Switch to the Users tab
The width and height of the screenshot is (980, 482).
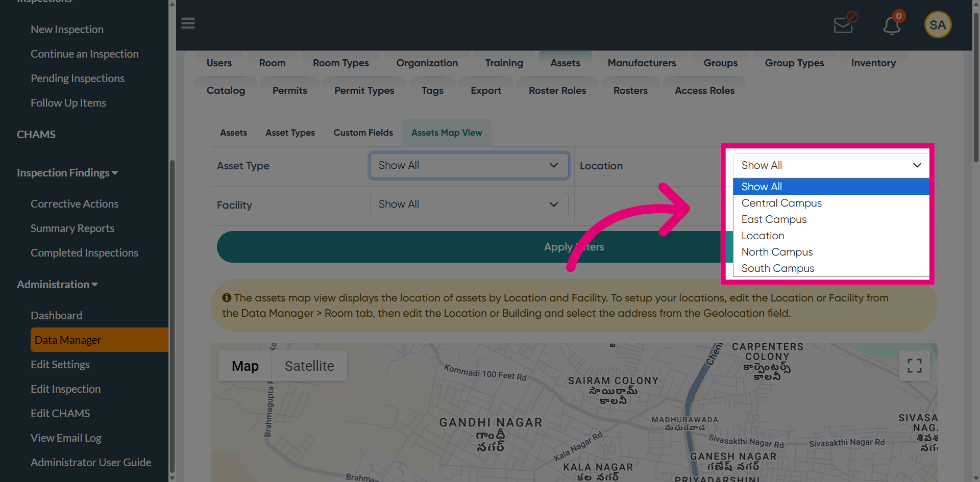[219, 63]
